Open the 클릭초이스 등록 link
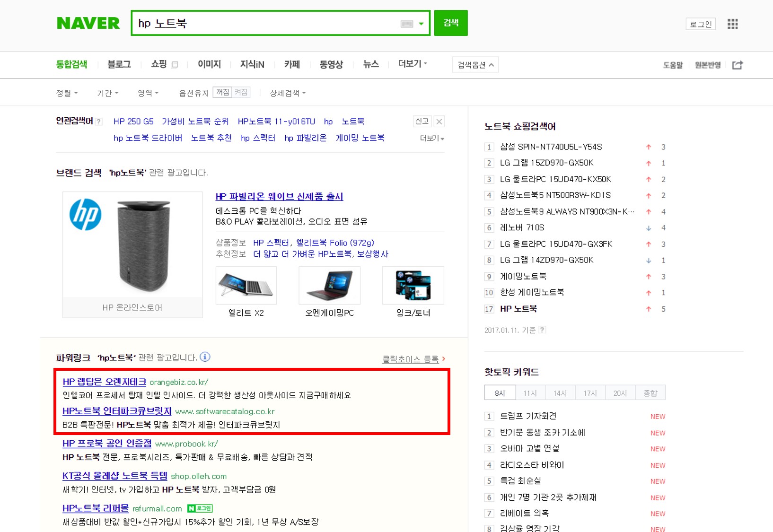773x532 pixels. click(x=413, y=359)
